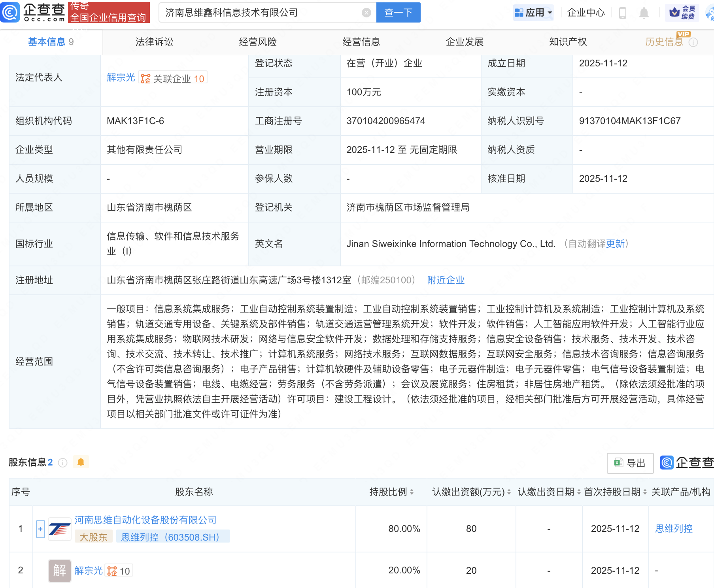Focus the company name search field
714x588 pixels.
click(x=261, y=13)
